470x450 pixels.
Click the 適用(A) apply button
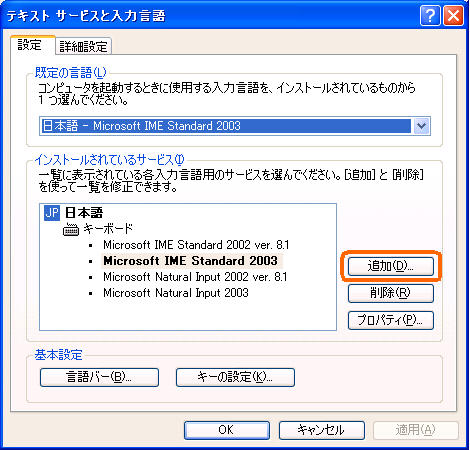416,430
